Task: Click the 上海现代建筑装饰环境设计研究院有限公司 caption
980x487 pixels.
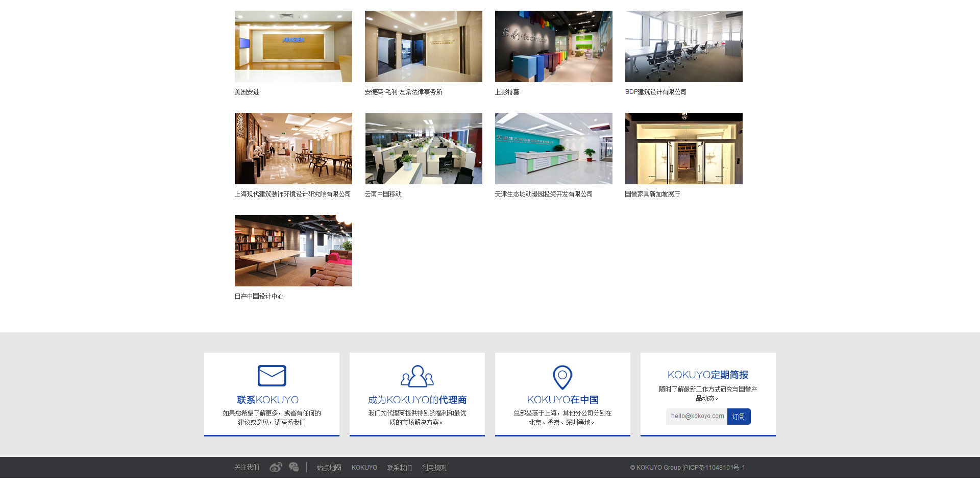Action: 293,194
